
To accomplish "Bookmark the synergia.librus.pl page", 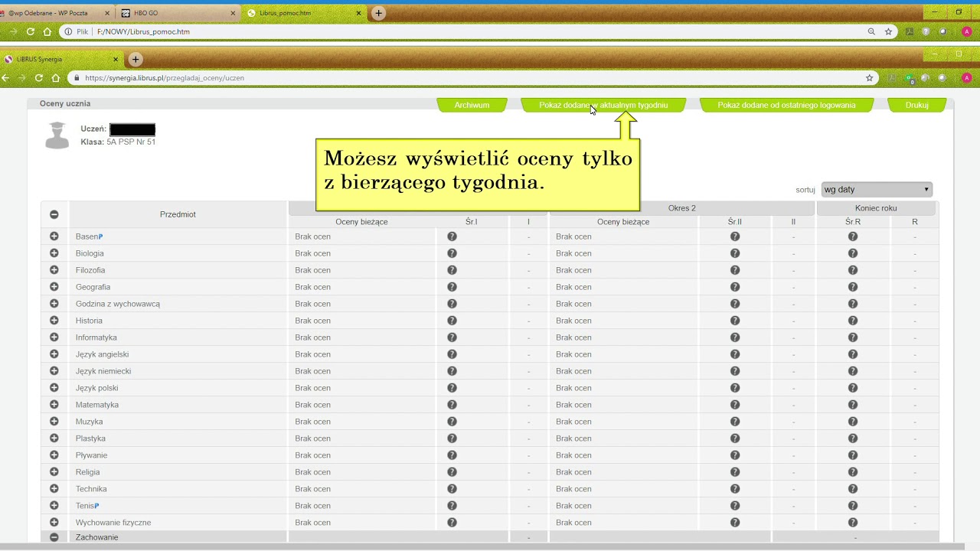I will point(869,78).
